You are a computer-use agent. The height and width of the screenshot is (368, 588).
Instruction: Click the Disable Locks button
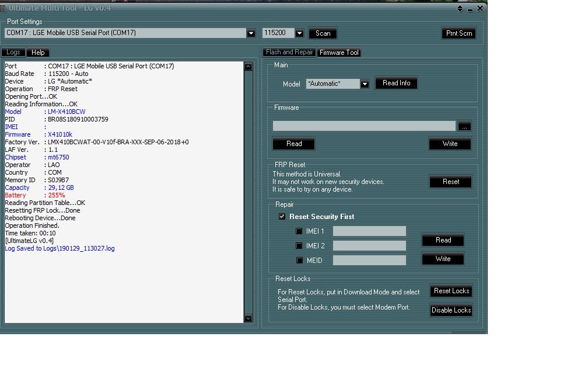(x=451, y=310)
